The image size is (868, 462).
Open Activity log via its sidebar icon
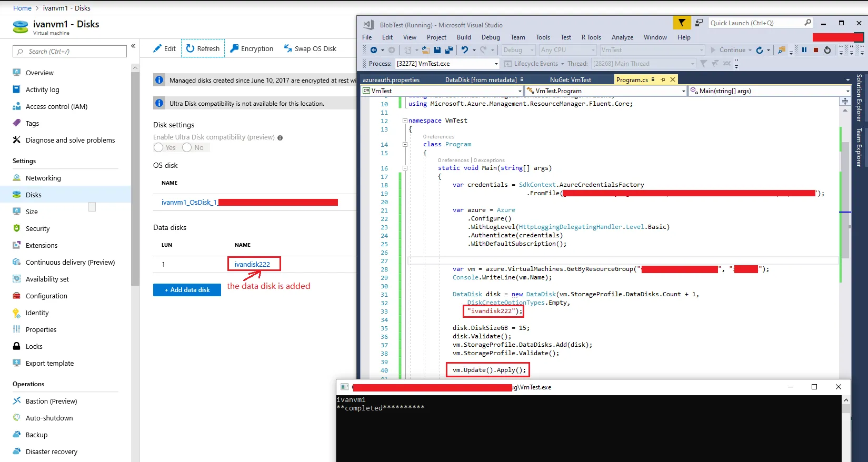point(17,89)
